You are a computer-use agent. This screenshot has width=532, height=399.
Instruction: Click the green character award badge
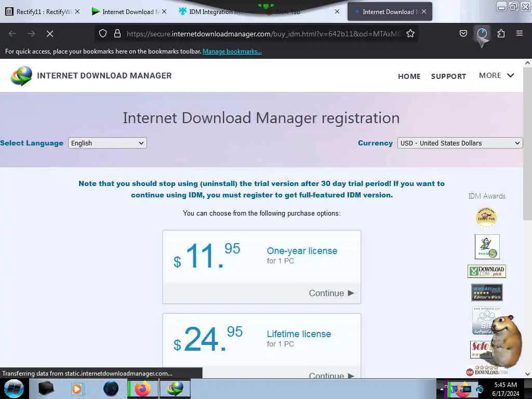pyautogui.click(x=487, y=247)
